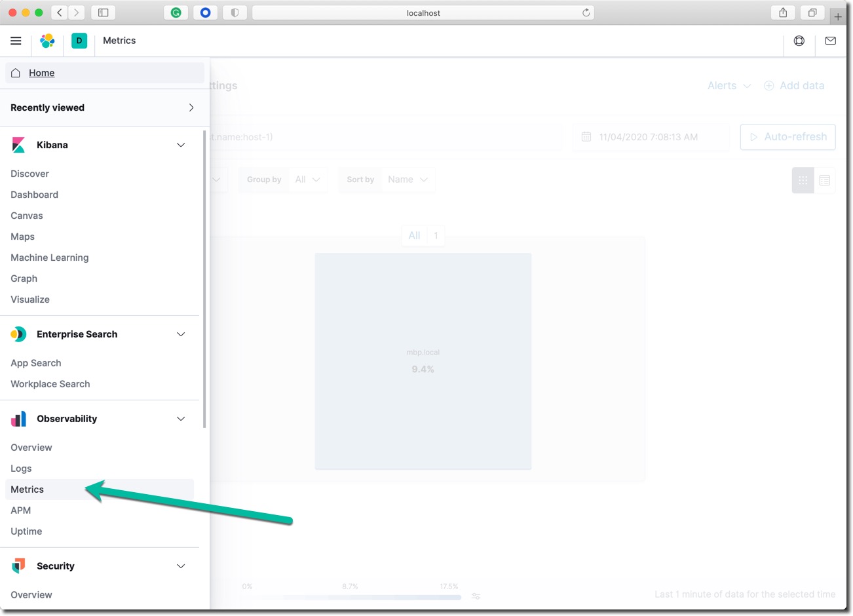
Task: Click the Security logo icon
Action: tap(18, 566)
